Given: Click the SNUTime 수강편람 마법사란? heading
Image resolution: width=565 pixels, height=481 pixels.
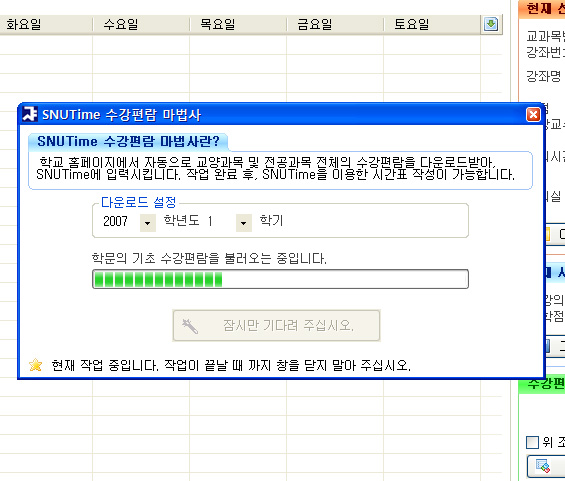Looking at the screenshot, I should coord(128,141).
